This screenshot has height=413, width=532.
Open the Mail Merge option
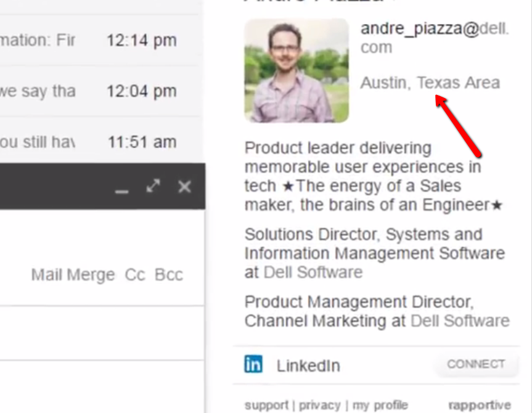click(x=73, y=274)
